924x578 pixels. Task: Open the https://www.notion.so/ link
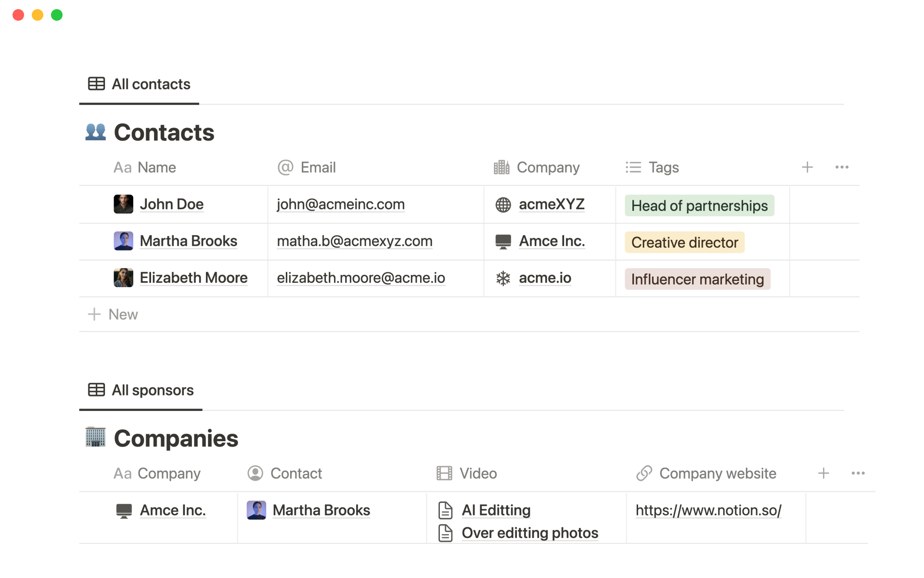[708, 510]
